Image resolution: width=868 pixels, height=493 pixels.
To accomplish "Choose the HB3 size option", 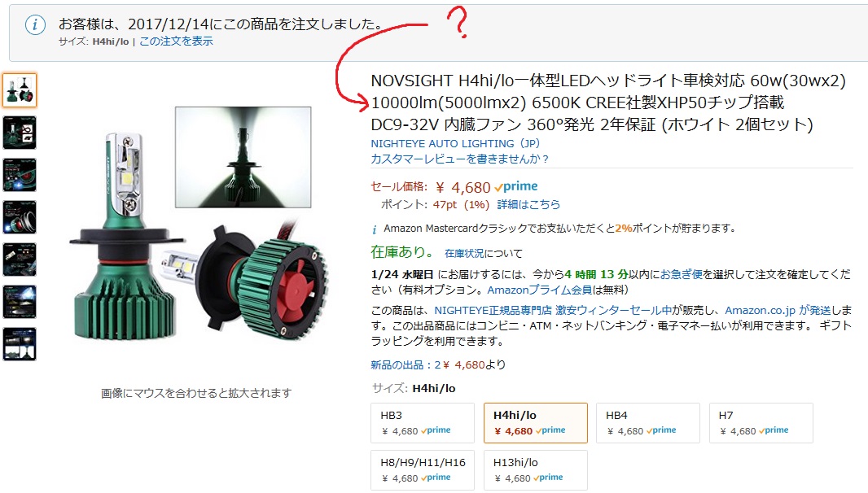I will [423, 423].
